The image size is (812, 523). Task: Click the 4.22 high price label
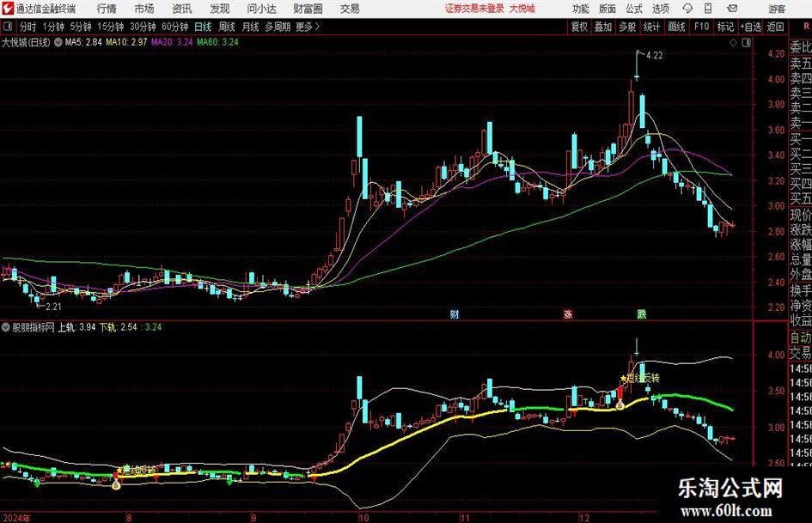click(x=654, y=56)
